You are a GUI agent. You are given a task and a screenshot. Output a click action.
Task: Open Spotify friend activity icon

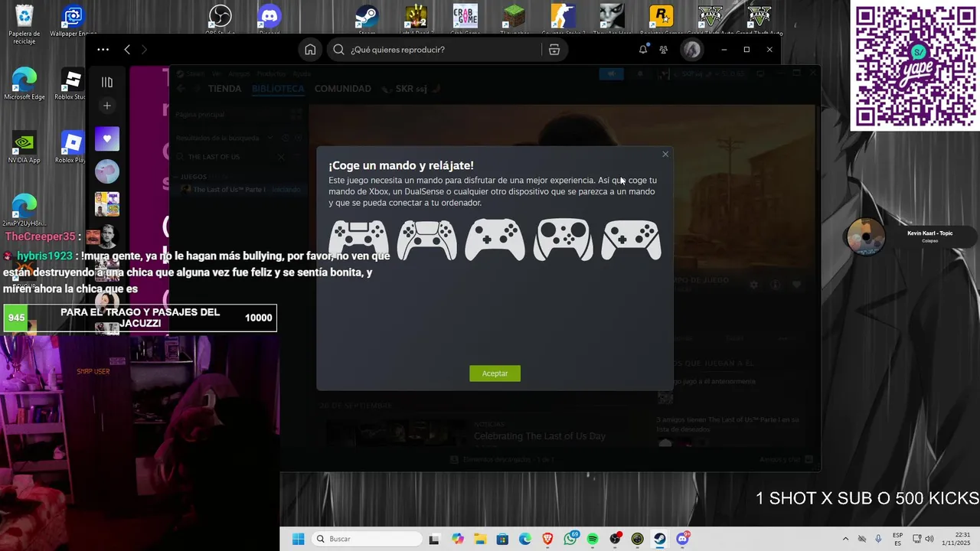pyautogui.click(x=664, y=50)
